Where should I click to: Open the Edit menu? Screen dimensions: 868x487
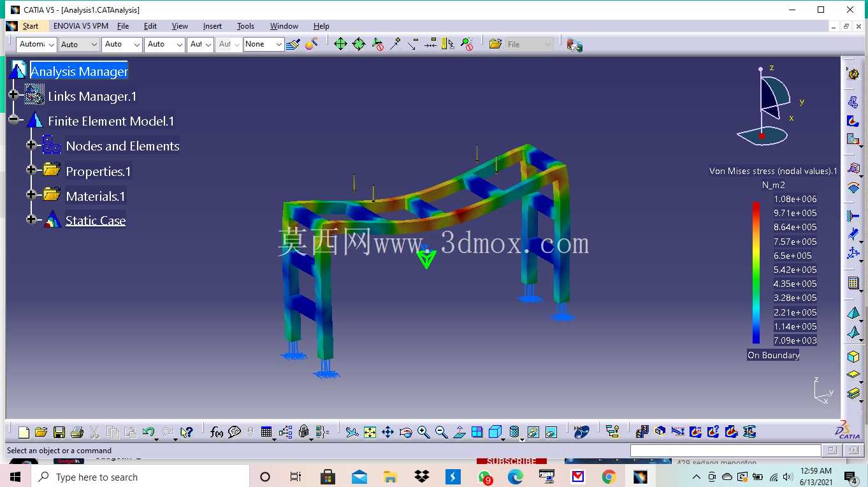[x=150, y=26]
